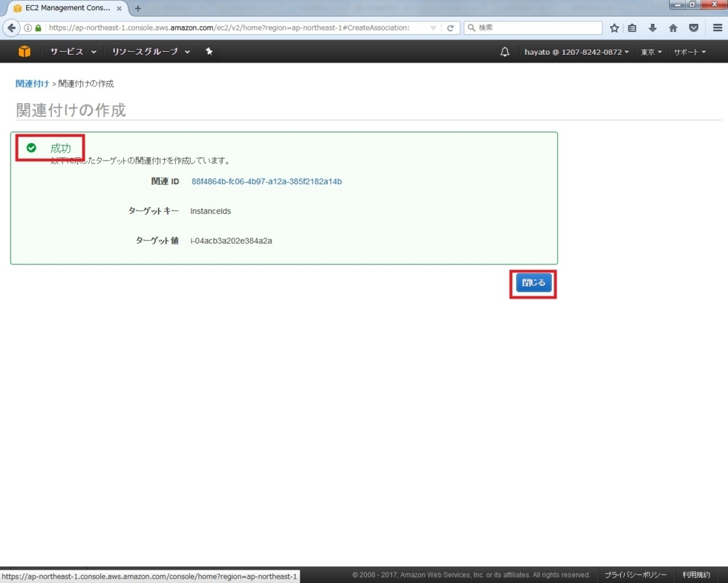This screenshot has width=728, height=583.
Task: Click the 成功 status text
Action: [60, 148]
